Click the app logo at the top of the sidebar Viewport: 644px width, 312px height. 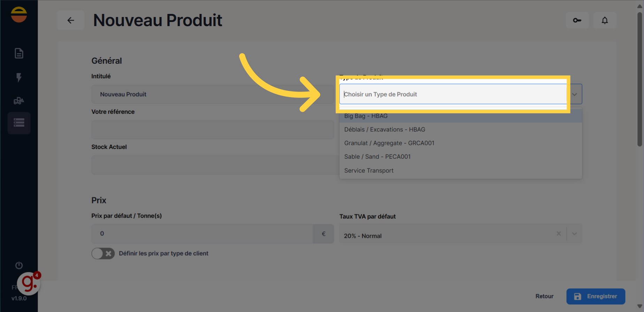pos(19,15)
